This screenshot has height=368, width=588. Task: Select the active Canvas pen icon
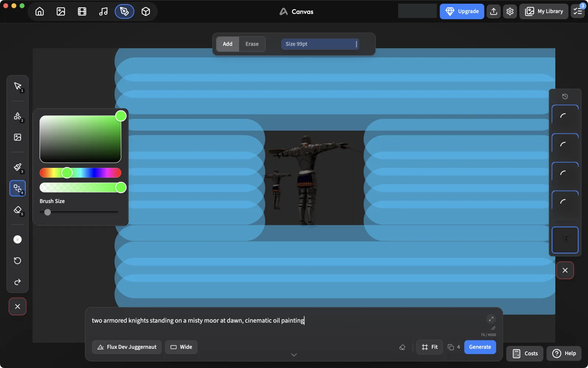click(x=125, y=11)
